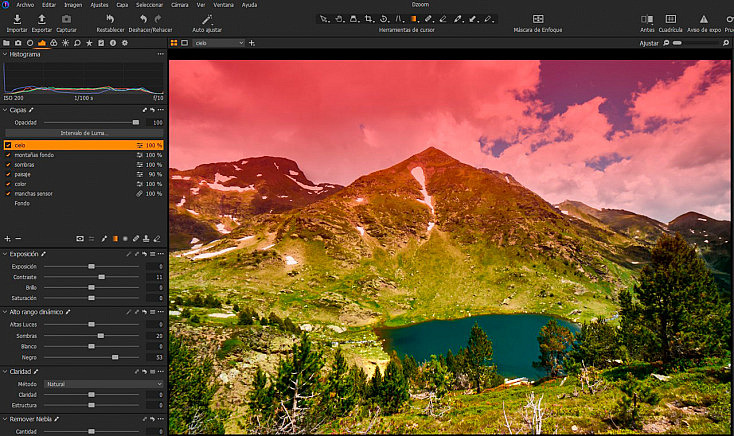Select the eraser tool in cursor toolbar

443,19
